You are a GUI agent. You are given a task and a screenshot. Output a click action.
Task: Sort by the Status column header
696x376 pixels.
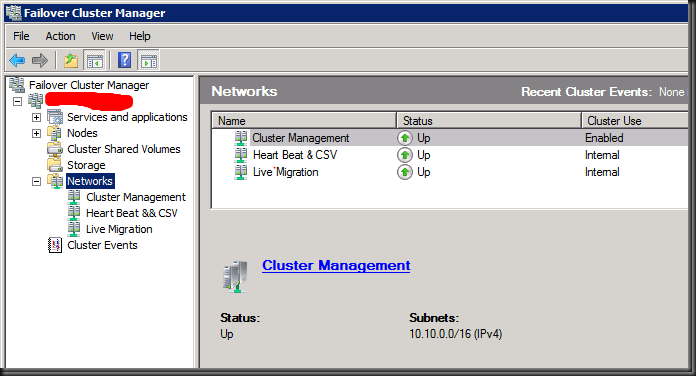(489, 121)
